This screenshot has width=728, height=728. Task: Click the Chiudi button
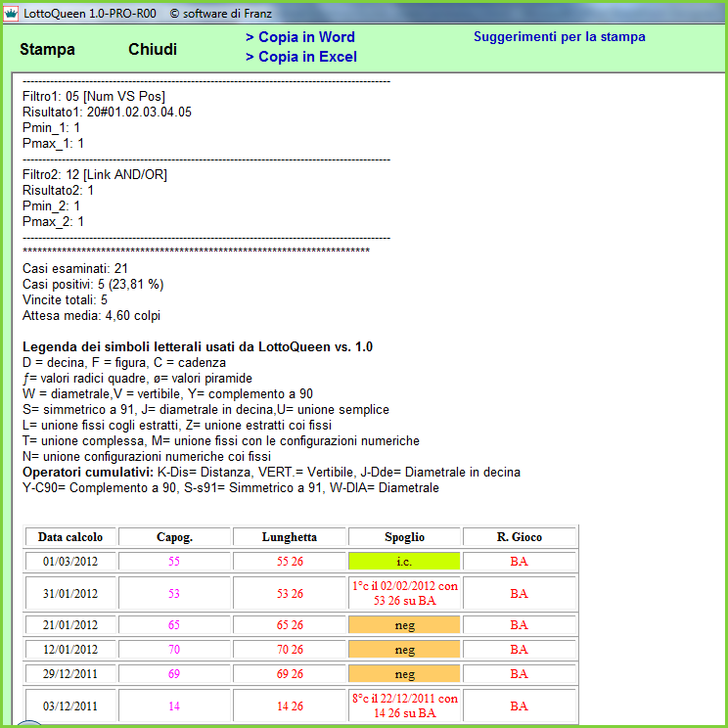coord(153,49)
